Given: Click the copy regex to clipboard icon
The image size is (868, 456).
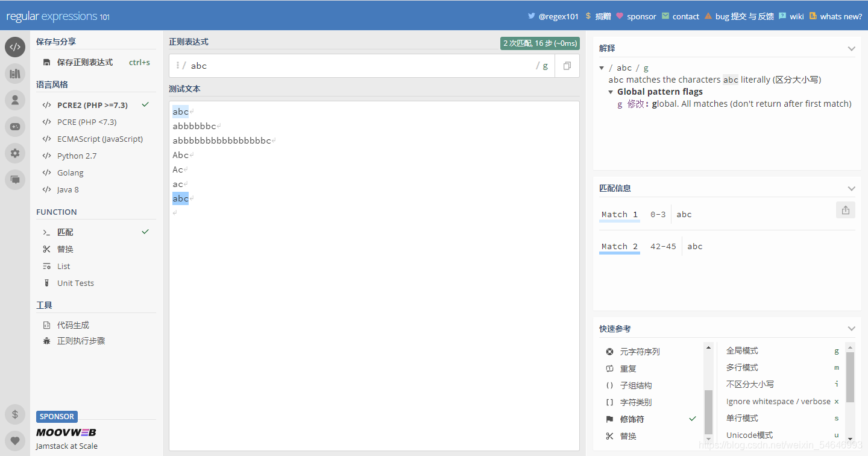Looking at the screenshot, I should click(x=567, y=66).
